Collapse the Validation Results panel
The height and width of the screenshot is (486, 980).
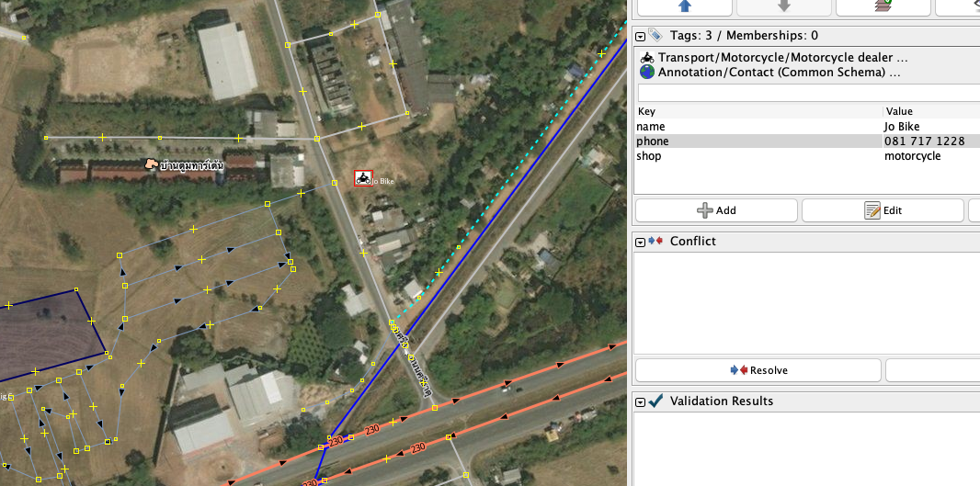[x=640, y=401]
